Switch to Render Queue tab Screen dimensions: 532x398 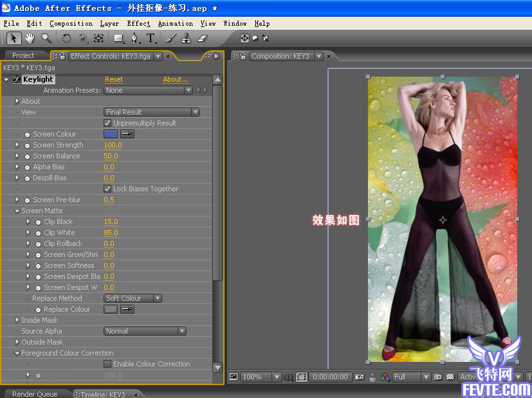[35, 394]
